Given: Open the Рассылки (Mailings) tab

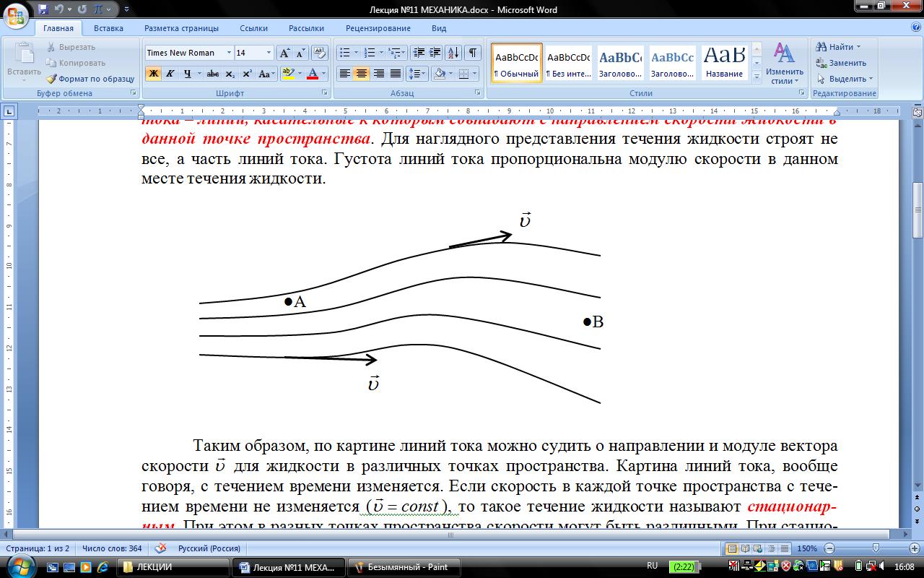Looking at the screenshot, I should pyautogui.click(x=306, y=28).
